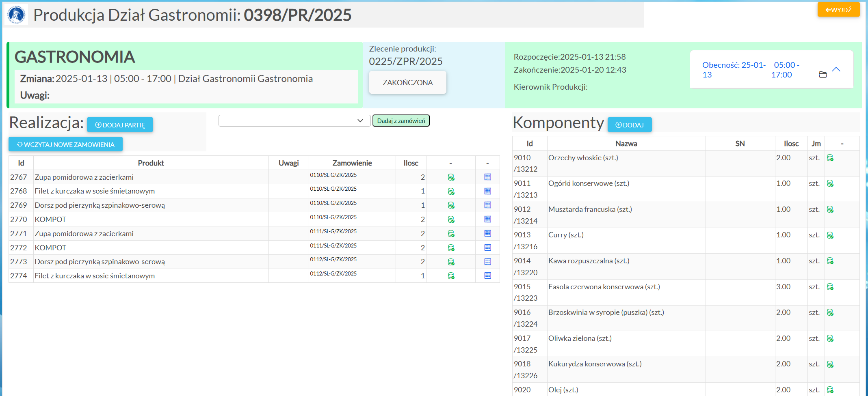
Task: Click green icon for Kawa rozpuszczalna component
Action: click(x=830, y=261)
